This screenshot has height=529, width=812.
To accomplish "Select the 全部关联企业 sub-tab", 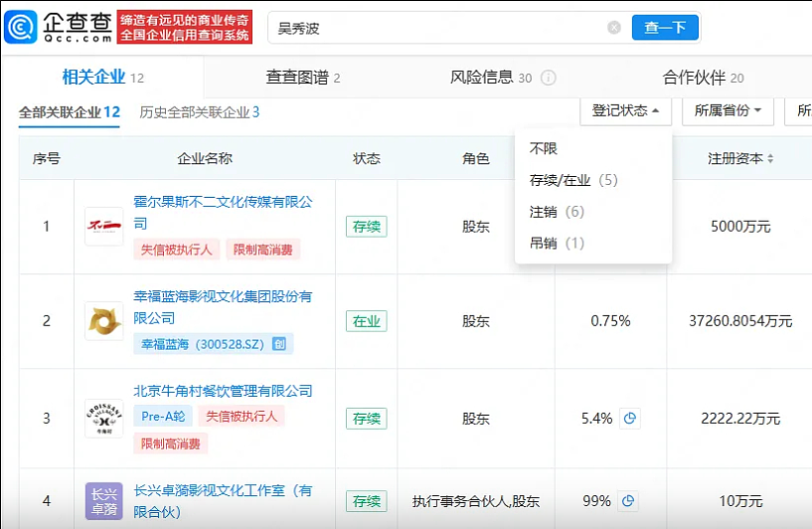I will click(70, 112).
